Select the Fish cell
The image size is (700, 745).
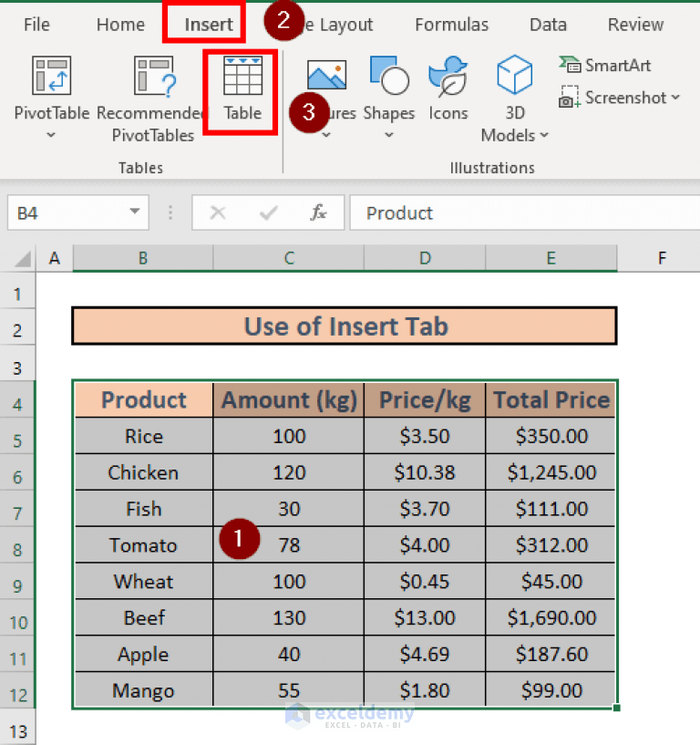(x=144, y=509)
